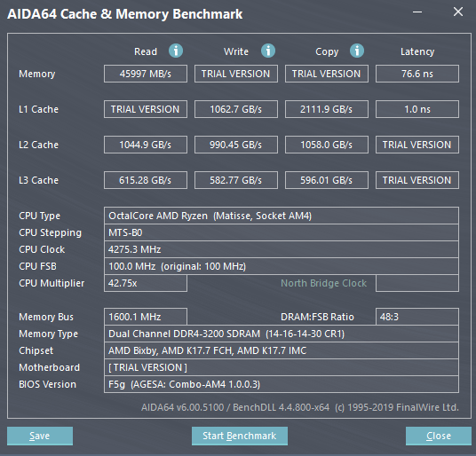
Task: Save the benchmark results
Action: pos(40,436)
